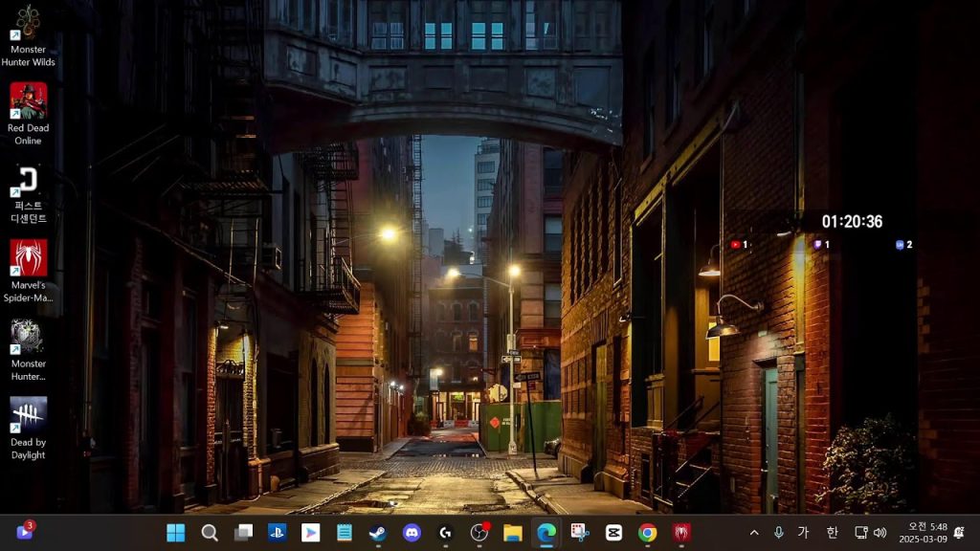Click the Windows Start button
This screenshot has height=551, width=980.
coord(176,533)
